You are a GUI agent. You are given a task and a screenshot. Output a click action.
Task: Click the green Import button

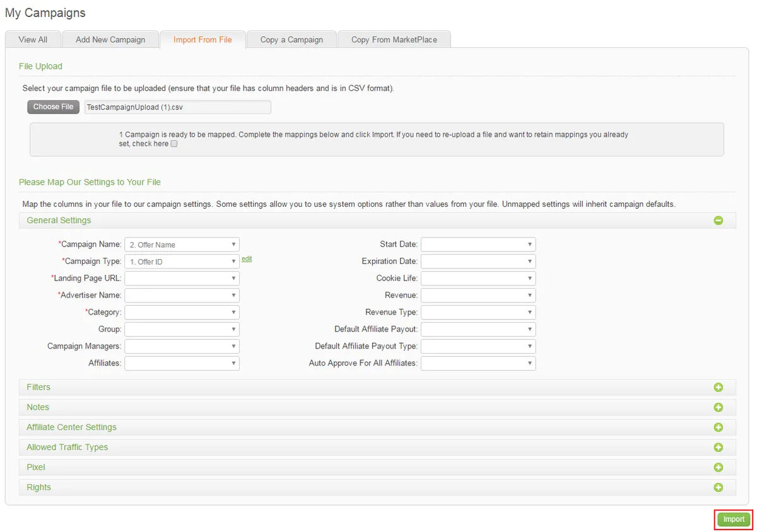point(734,519)
